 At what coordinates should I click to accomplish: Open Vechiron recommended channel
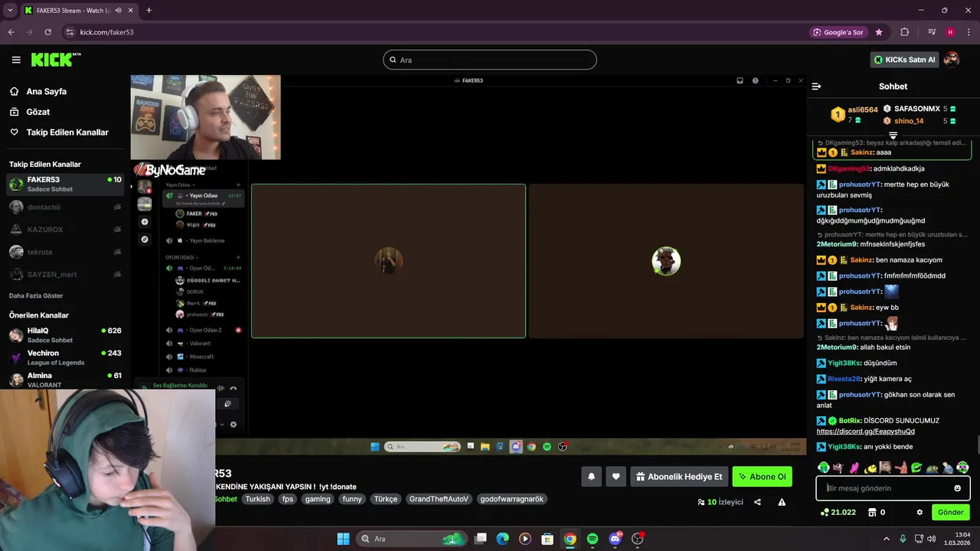(65, 357)
